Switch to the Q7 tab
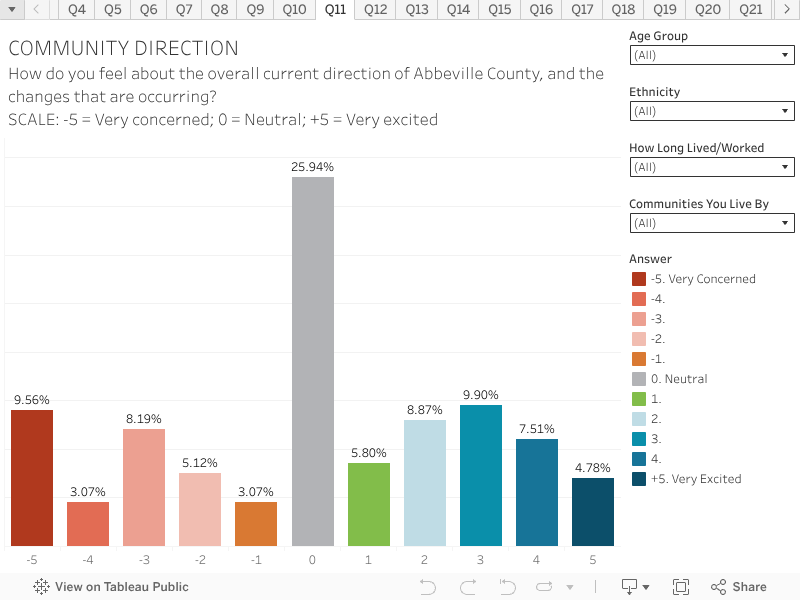Screen dimensions: 800x600 pos(184,10)
